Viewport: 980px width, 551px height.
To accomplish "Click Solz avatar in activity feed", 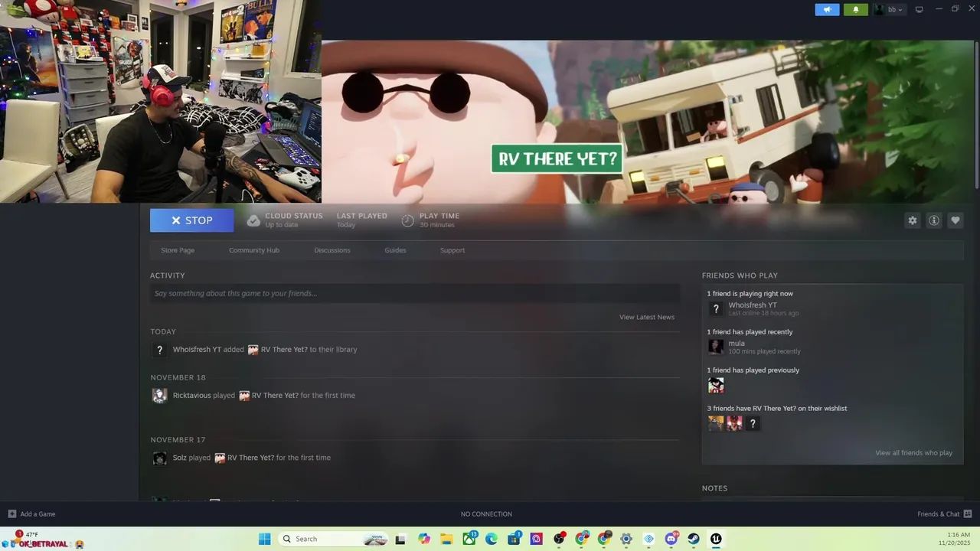I will pyautogui.click(x=159, y=458).
